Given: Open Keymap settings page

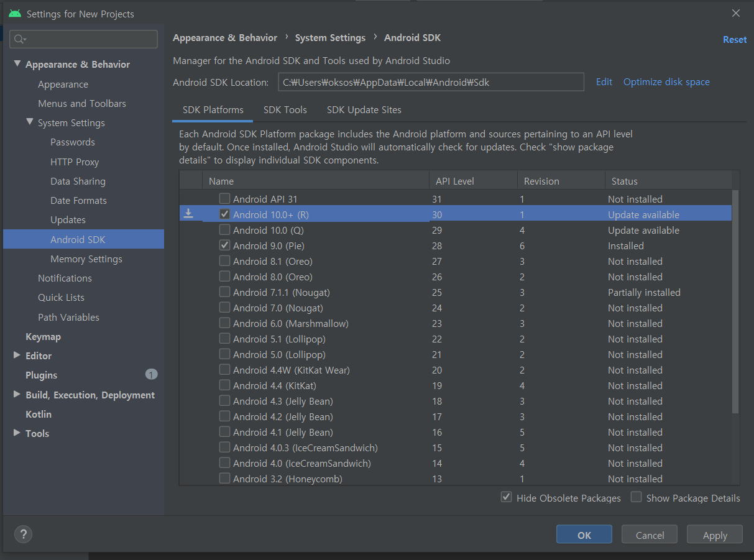Looking at the screenshot, I should click(x=43, y=336).
